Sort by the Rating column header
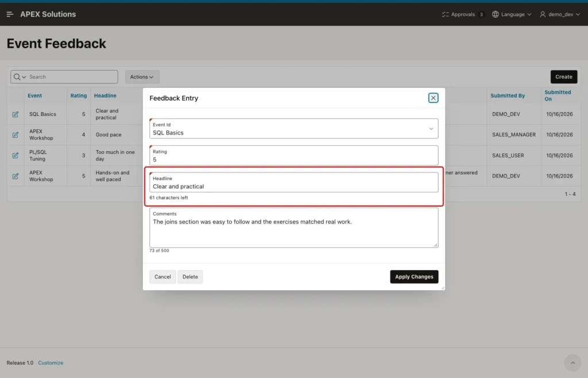The width and height of the screenshot is (588, 378). click(78, 95)
